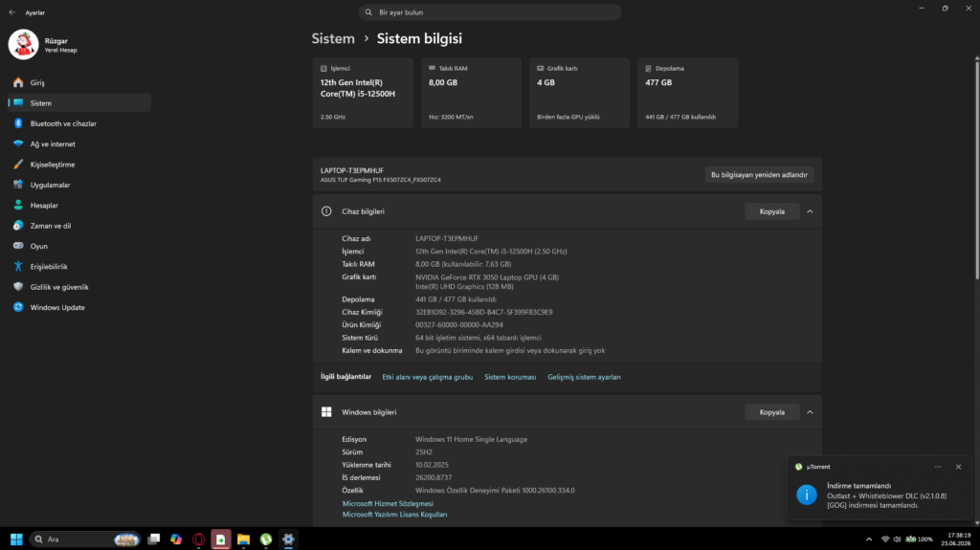Open the Grafik kartı 4 GB card
The width and height of the screenshot is (980, 550).
(579, 93)
